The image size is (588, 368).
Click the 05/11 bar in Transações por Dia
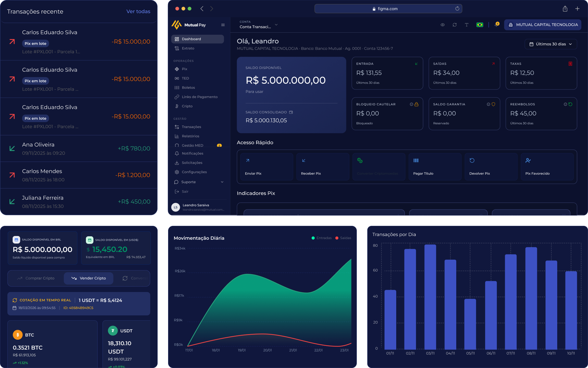click(470, 324)
